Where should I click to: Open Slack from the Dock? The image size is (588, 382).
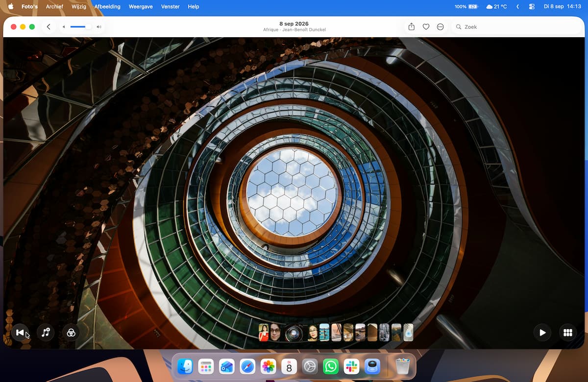352,366
